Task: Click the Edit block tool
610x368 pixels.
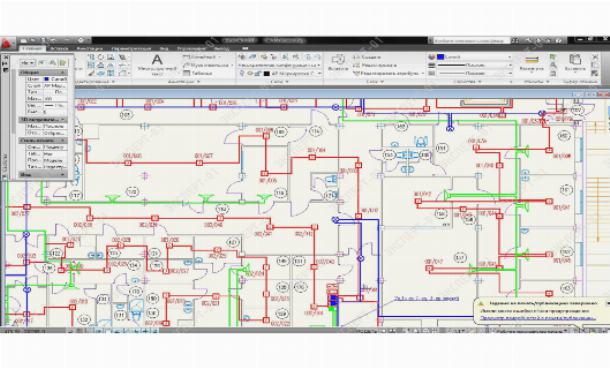Action: (x=374, y=65)
